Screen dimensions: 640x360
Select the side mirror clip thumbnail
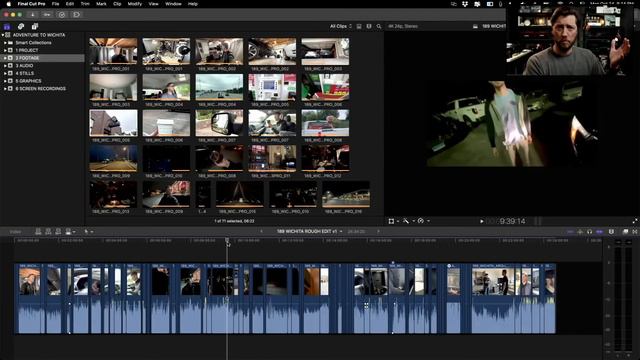pyautogui.click(x=219, y=122)
